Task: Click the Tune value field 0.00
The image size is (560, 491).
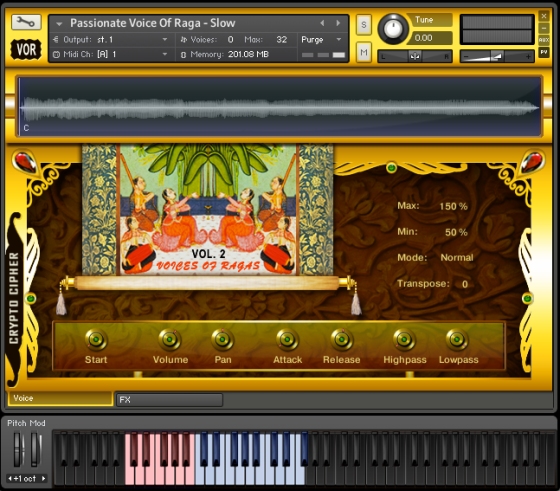Action: click(x=430, y=38)
